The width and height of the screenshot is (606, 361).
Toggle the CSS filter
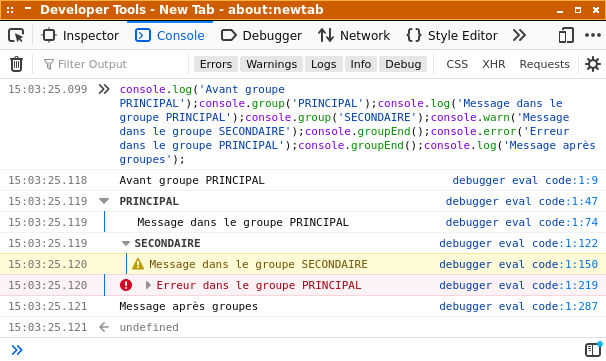coord(457,64)
